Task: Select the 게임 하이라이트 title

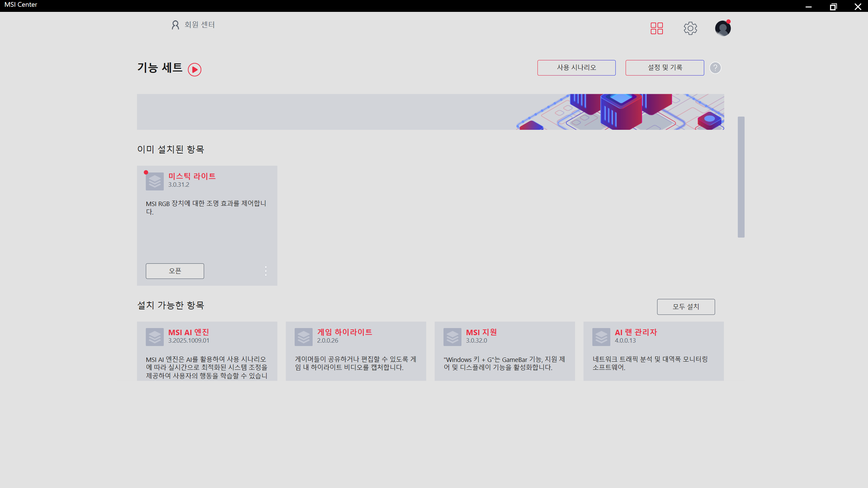Action: pos(344,332)
